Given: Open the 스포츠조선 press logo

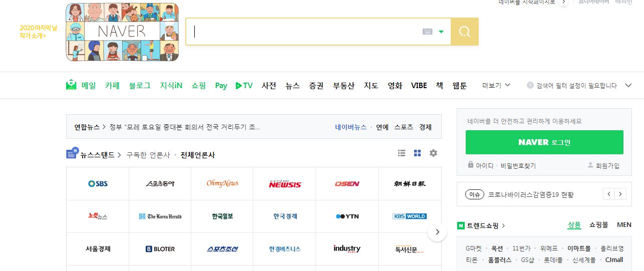Looking at the screenshot, I should [x=222, y=249].
